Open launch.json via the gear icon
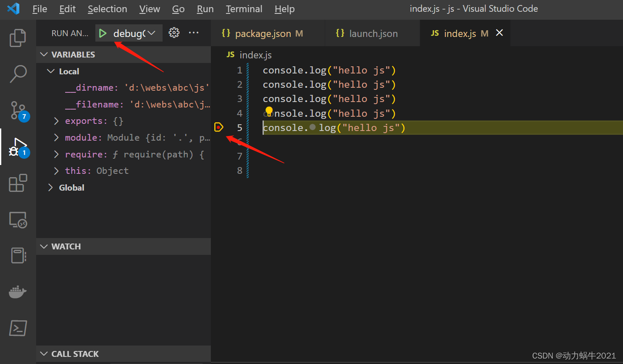This screenshot has width=623, height=364. coord(174,33)
